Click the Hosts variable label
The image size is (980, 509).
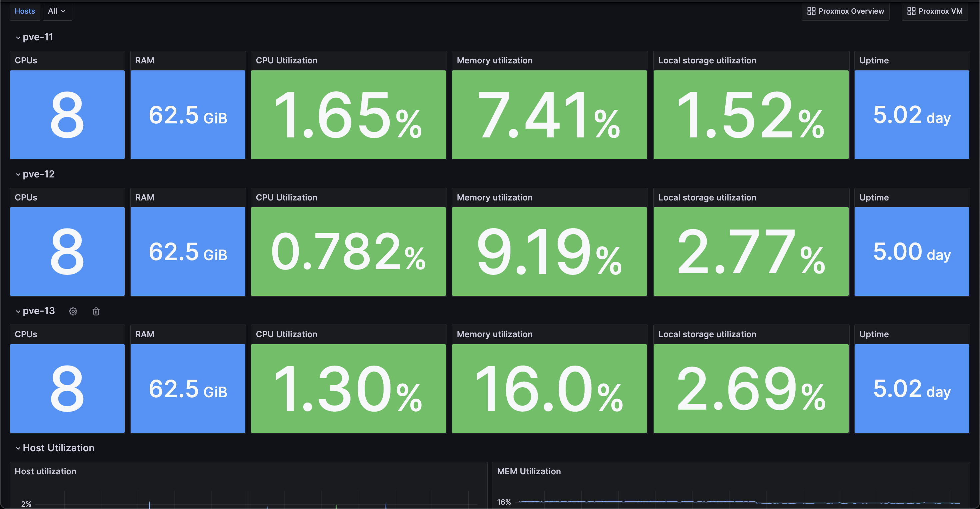click(x=25, y=11)
